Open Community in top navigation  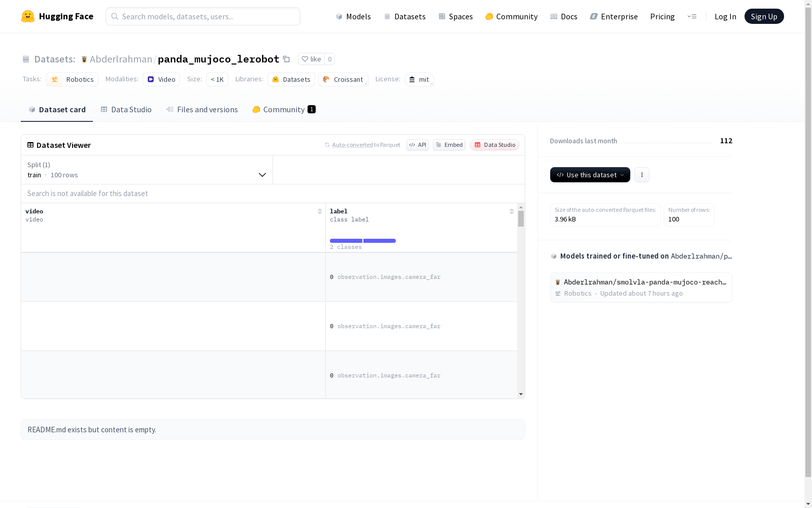point(512,16)
